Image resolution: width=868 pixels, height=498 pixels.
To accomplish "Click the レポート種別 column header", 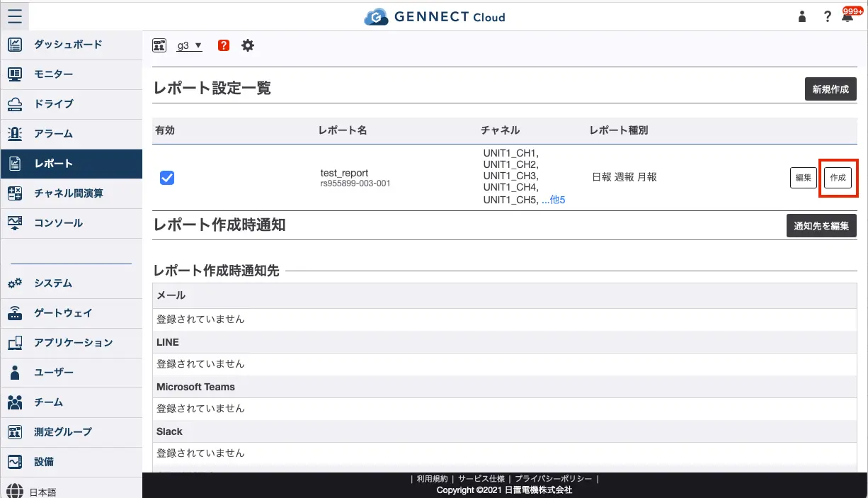I will [619, 130].
